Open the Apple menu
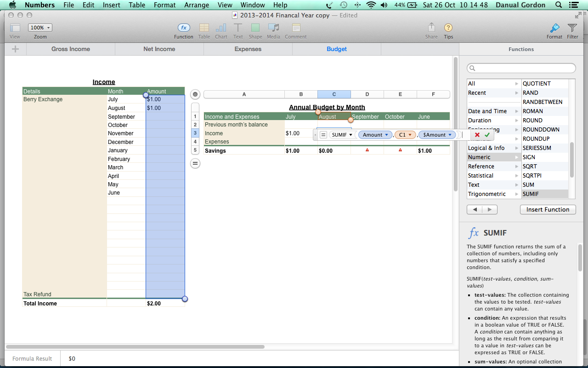Viewport: 588px width, 368px height. pyautogui.click(x=12, y=5)
